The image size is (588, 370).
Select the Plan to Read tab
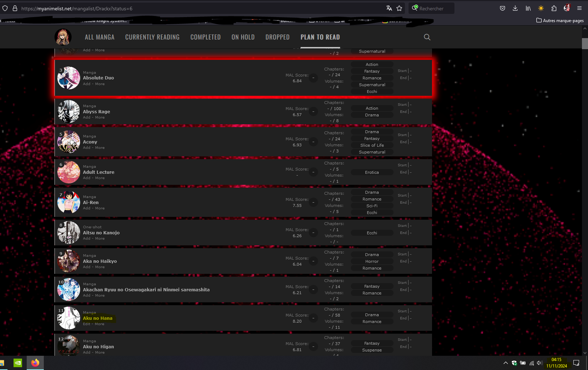[x=320, y=37]
